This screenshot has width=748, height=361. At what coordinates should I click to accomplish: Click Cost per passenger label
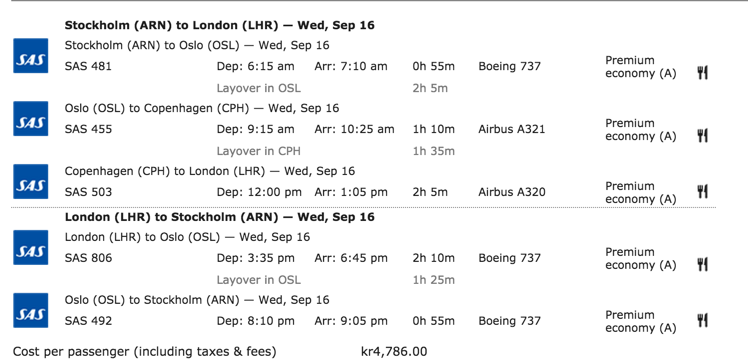pos(145,352)
